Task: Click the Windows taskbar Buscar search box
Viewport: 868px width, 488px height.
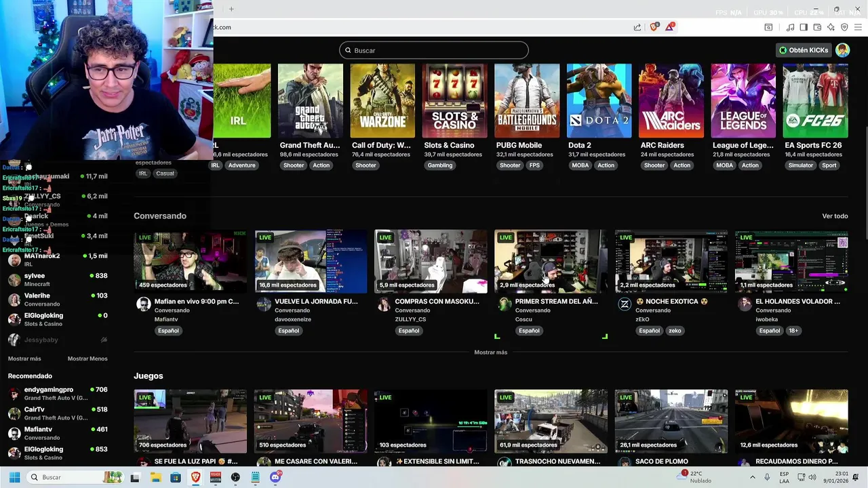Action: [75, 477]
